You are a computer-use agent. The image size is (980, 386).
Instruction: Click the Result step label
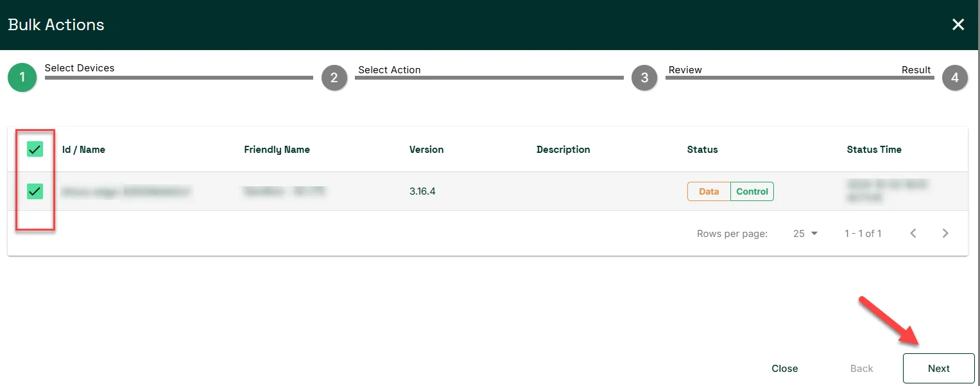[916, 70]
